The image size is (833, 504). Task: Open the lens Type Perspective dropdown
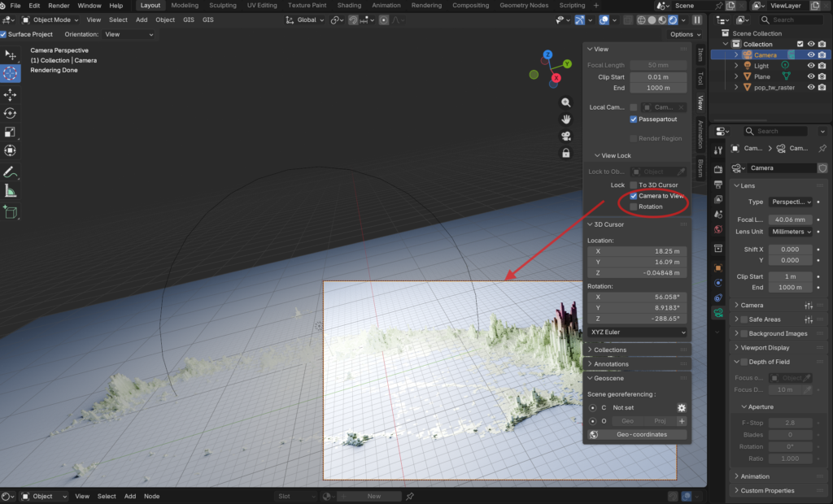coord(791,202)
